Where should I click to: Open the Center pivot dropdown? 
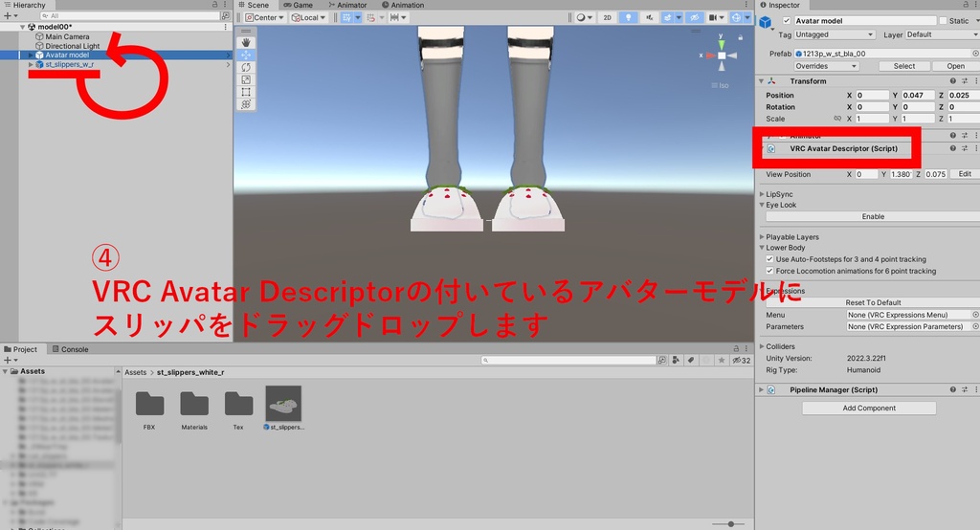pyautogui.click(x=265, y=17)
